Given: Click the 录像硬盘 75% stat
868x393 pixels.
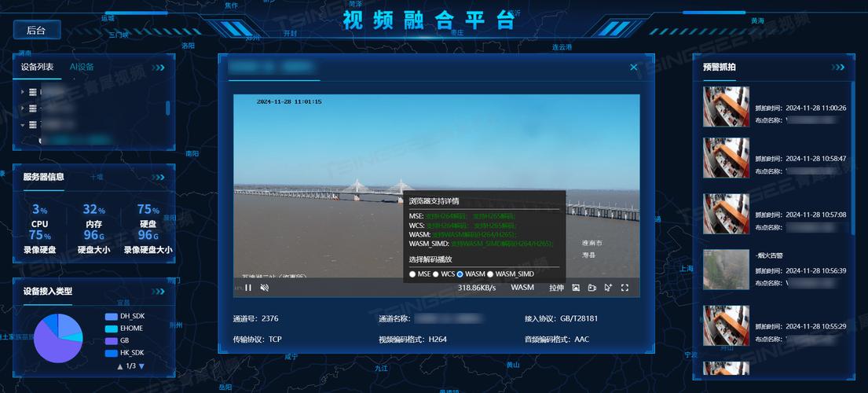Looking at the screenshot, I should pyautogui.click(x=39, y=242).
